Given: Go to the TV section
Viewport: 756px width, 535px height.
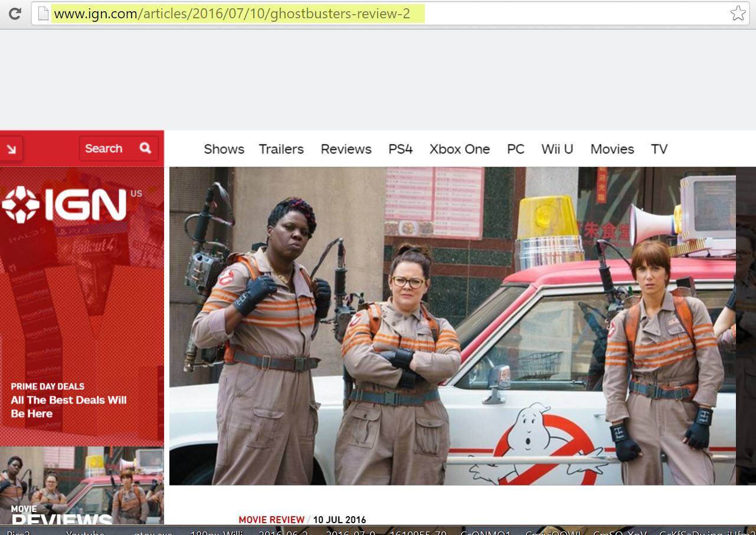Looking at the screenshot, I should tap(659, 149).
